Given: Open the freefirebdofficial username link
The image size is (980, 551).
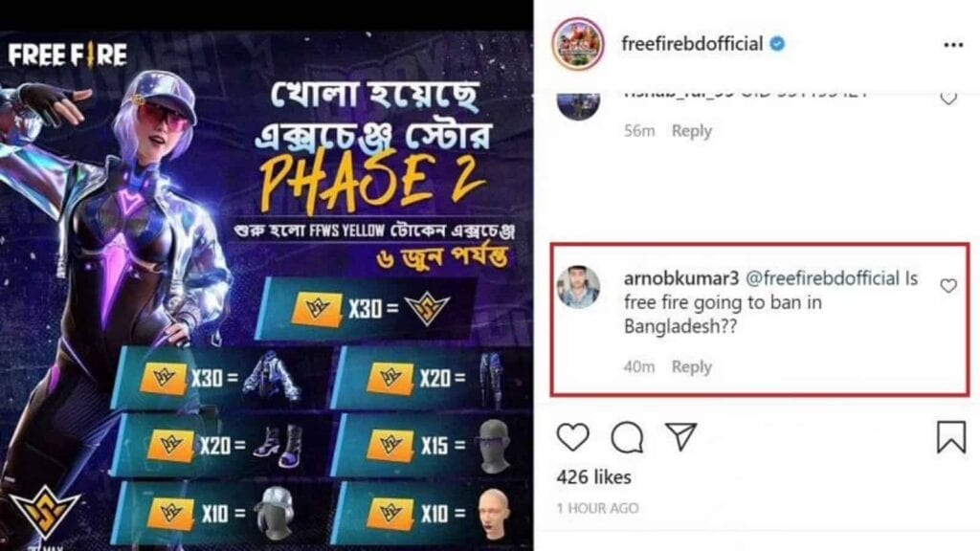Looking at the screenshot, I should 692,44.
